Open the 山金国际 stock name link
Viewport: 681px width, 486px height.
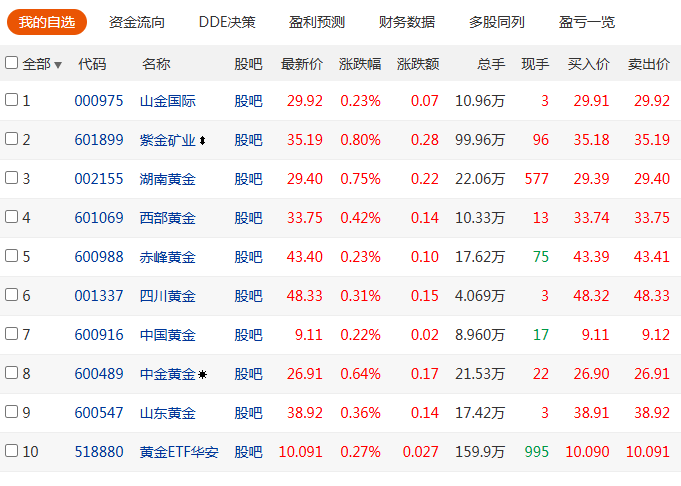click(168, 101)
